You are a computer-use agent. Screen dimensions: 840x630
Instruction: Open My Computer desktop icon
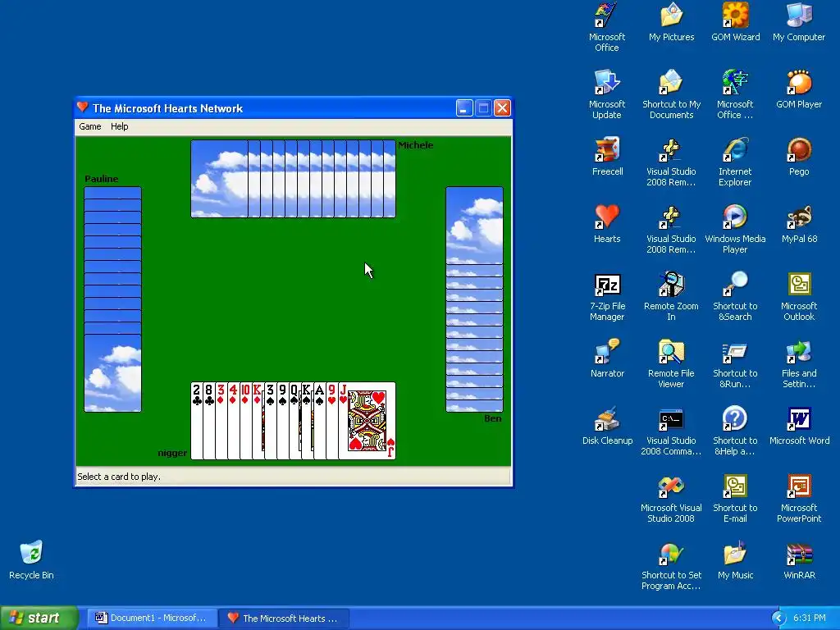[799, 22]
